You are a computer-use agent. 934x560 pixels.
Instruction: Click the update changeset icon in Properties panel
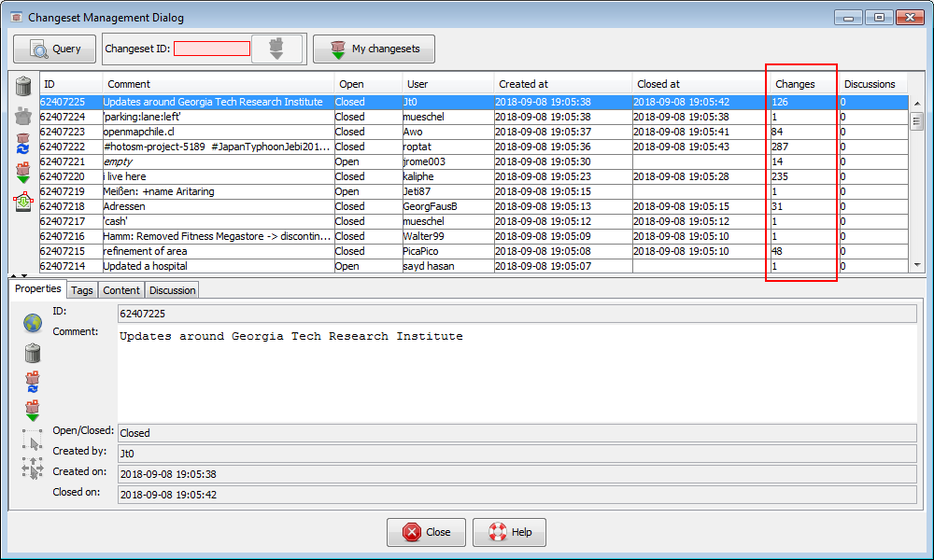33,381
